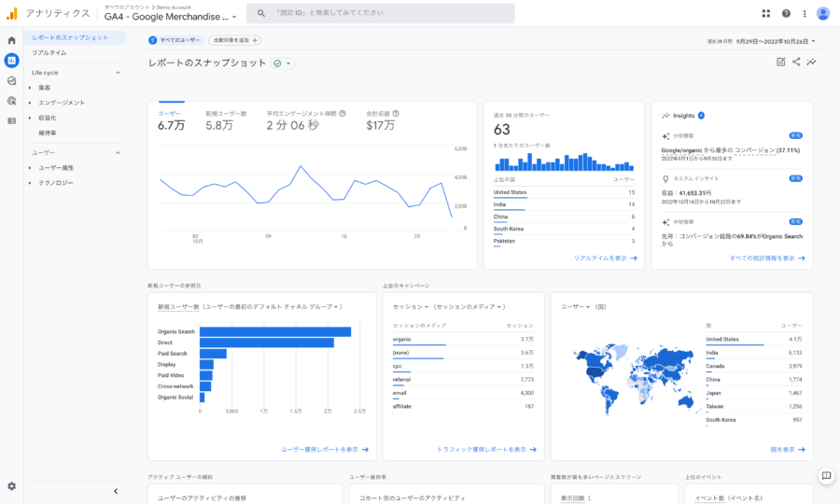Click the 比較対象を追加 button
Viewport: 840px width, 504px height.
234,40
